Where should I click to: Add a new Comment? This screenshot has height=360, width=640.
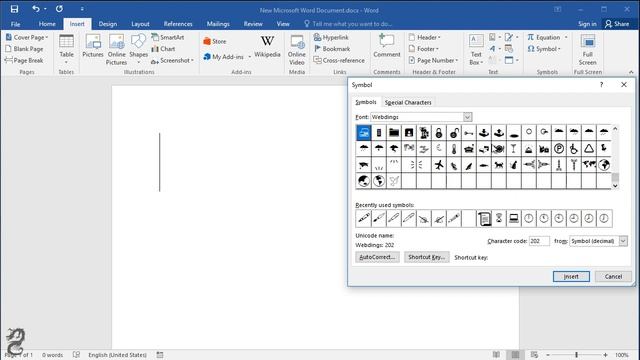point(387,46)
